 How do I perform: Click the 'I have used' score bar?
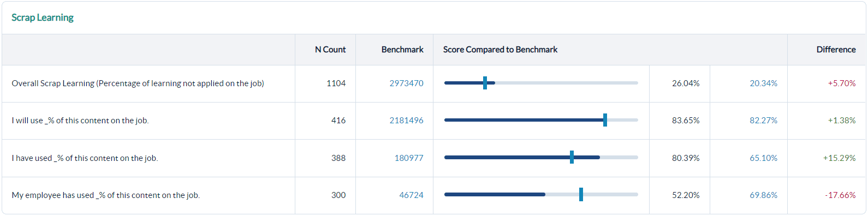point(541,157)
